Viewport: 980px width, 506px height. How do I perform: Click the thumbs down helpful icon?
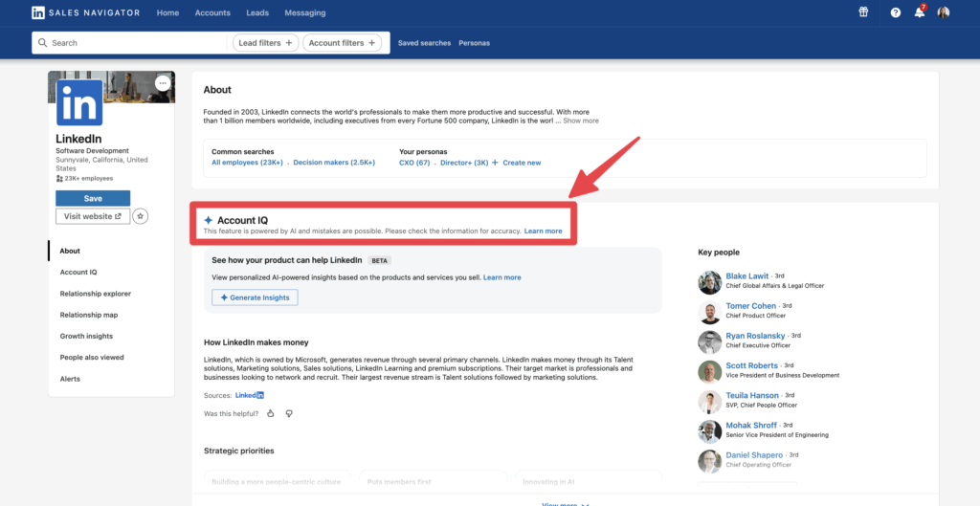coord(289,413)
